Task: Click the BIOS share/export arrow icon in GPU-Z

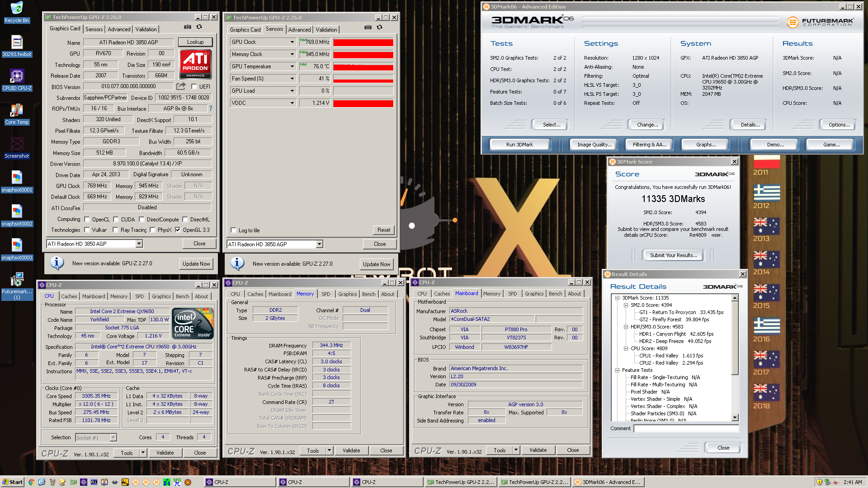Action: (181, 86)
